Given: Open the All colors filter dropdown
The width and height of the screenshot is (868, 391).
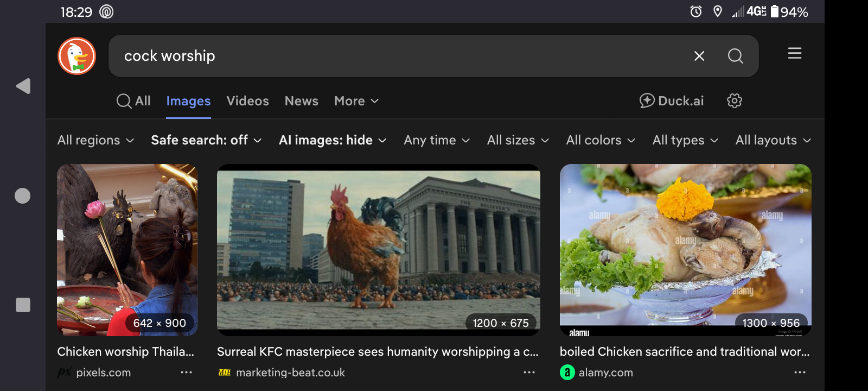Looking at the screenshot, I should coord(601,140).
